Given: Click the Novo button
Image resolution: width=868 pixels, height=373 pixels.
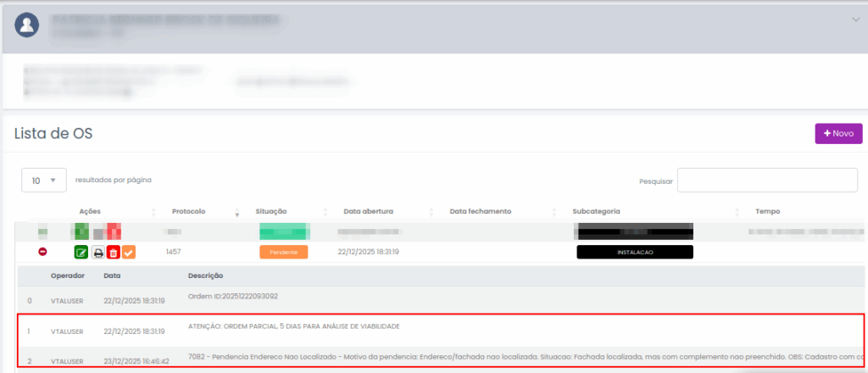Looking at the screenshot, I should coord(837,134).
